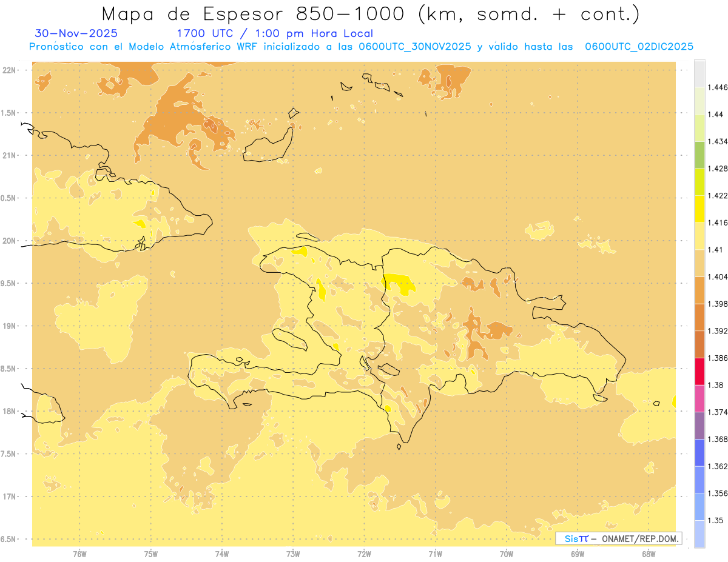Click the latitude label '22N'

click(10, 70)
